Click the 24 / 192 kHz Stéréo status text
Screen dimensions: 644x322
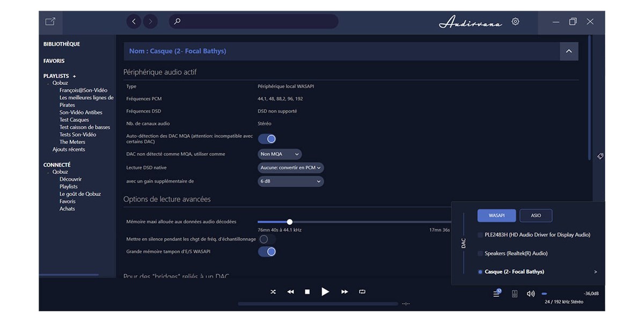coord(563,302)
